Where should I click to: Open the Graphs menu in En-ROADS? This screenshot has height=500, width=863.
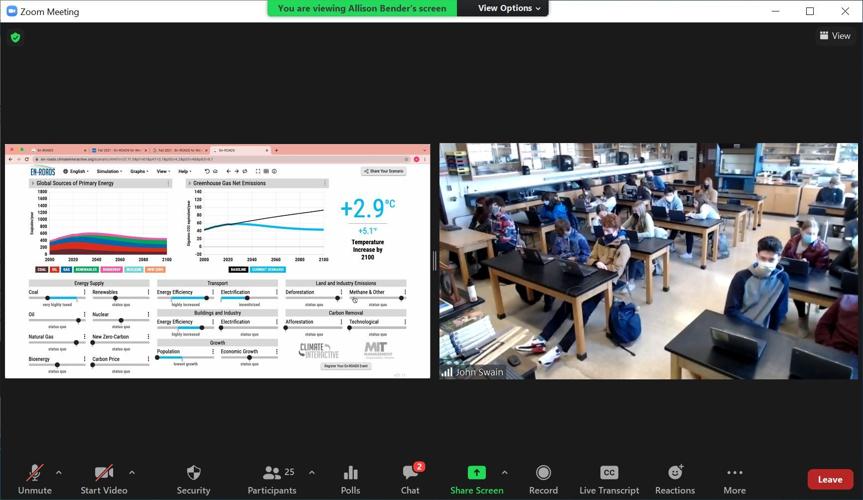point(139,171)
